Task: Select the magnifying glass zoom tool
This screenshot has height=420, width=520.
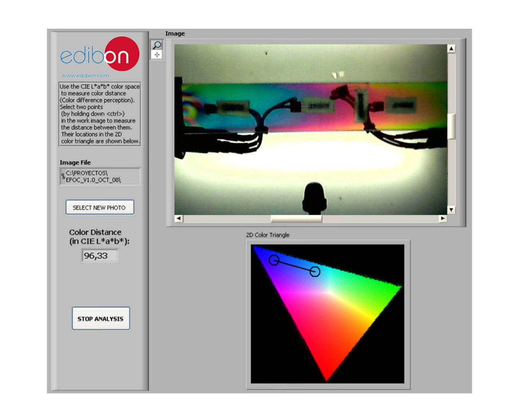Action: point(157,45)
